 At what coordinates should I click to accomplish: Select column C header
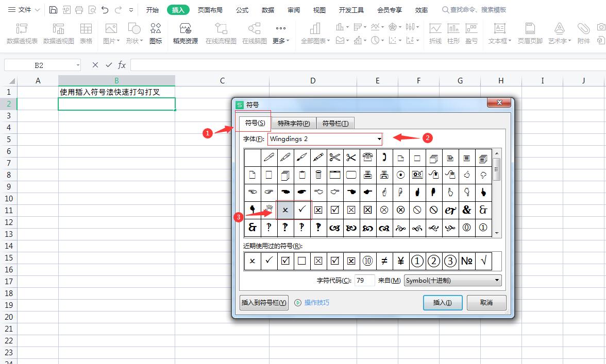(x=222, y=81)
